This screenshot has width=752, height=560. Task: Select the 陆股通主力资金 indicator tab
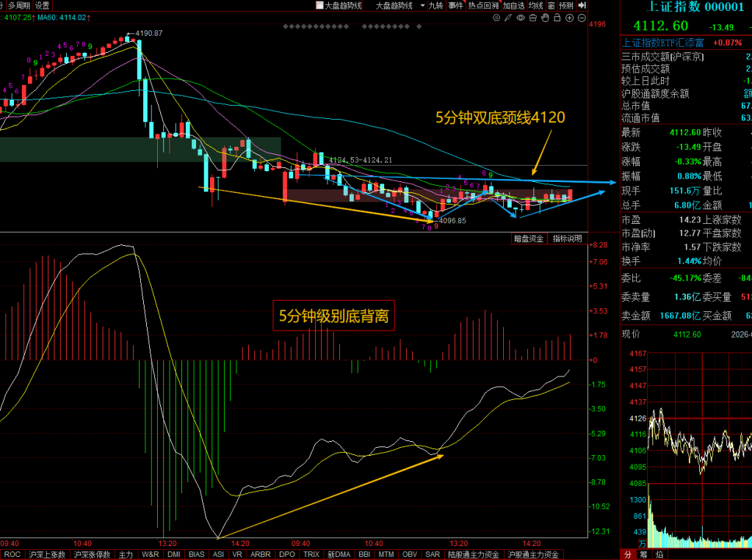pos(474,555)
